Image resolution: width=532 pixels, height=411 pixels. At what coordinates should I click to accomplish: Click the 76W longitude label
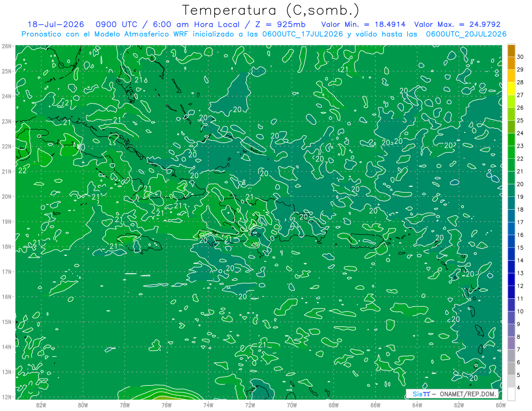(166, 405)
